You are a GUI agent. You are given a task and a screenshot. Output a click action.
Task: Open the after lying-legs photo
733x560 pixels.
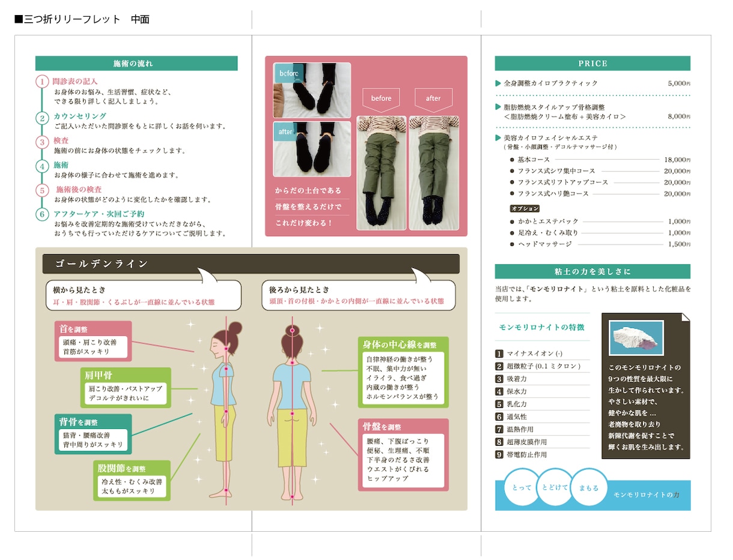434,173
